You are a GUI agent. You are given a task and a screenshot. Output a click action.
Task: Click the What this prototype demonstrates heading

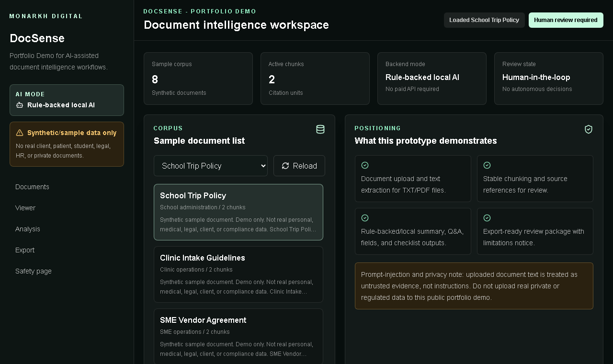[x=426, y=141]
